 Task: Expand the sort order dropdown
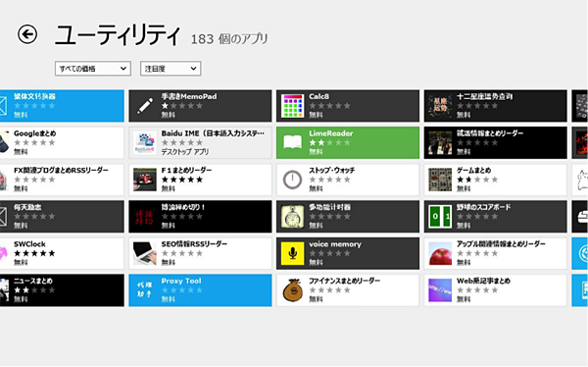171,69
